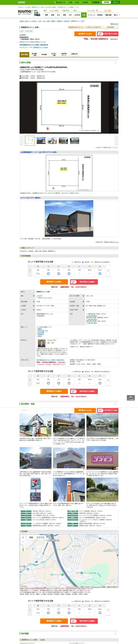
Task: Toggle map fullscreen view
Action: click(x=115, y=537)
